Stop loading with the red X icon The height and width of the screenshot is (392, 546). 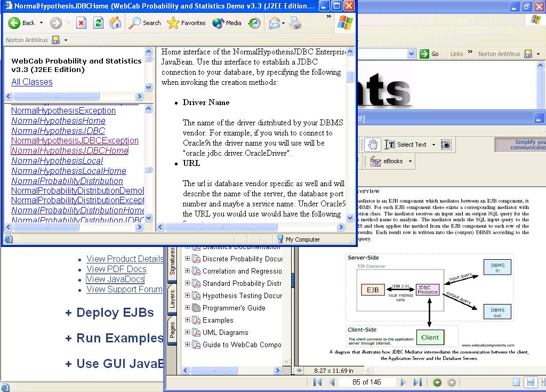tap(81, 23)
